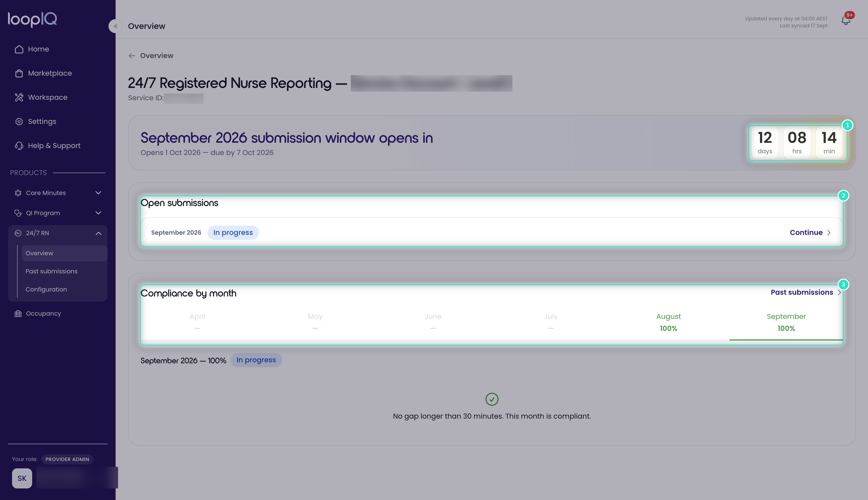Open the notifications bell
This screenshot has height=500, width=868.
pos(846,21)
